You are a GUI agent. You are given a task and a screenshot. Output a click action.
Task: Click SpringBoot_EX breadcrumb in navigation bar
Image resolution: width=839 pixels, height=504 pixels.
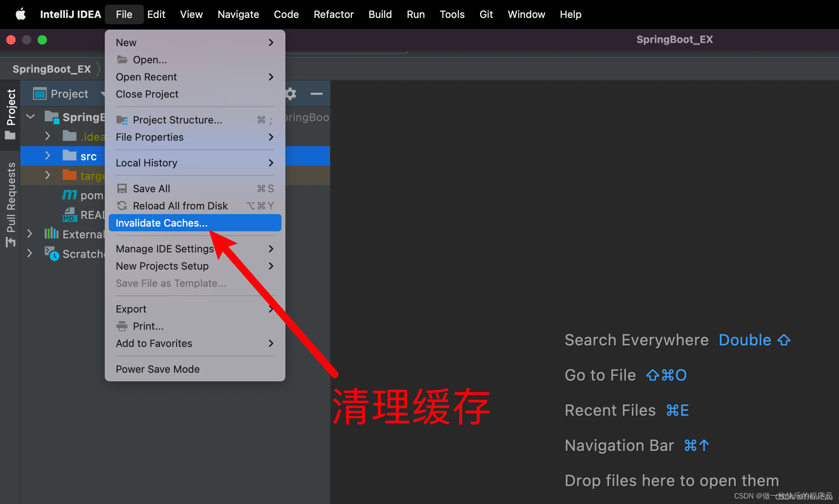[x=52, y=69]
